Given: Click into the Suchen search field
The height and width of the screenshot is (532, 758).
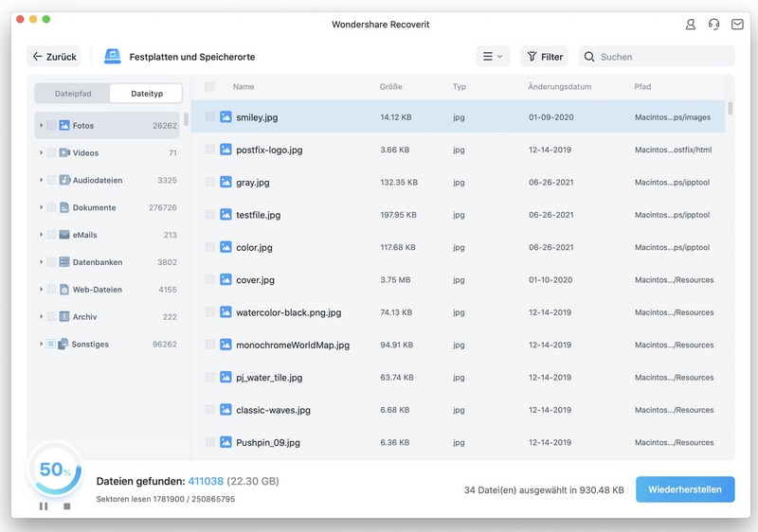Looking at the screenshot, I should click(x=657, y=57).
